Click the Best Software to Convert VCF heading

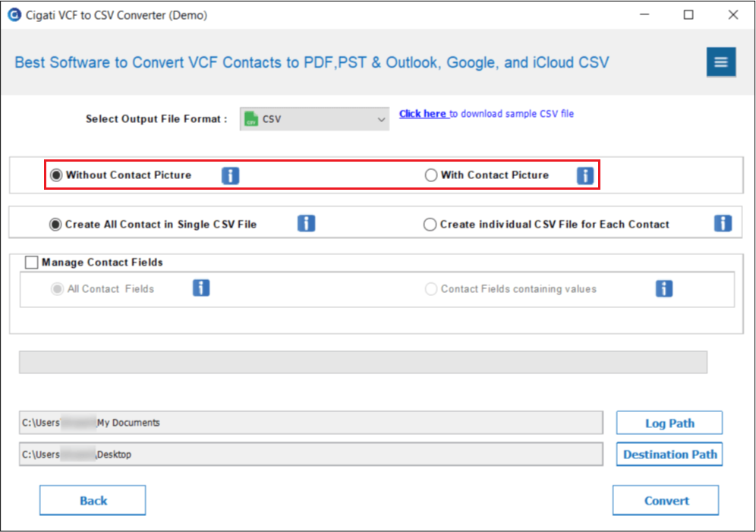311,63
